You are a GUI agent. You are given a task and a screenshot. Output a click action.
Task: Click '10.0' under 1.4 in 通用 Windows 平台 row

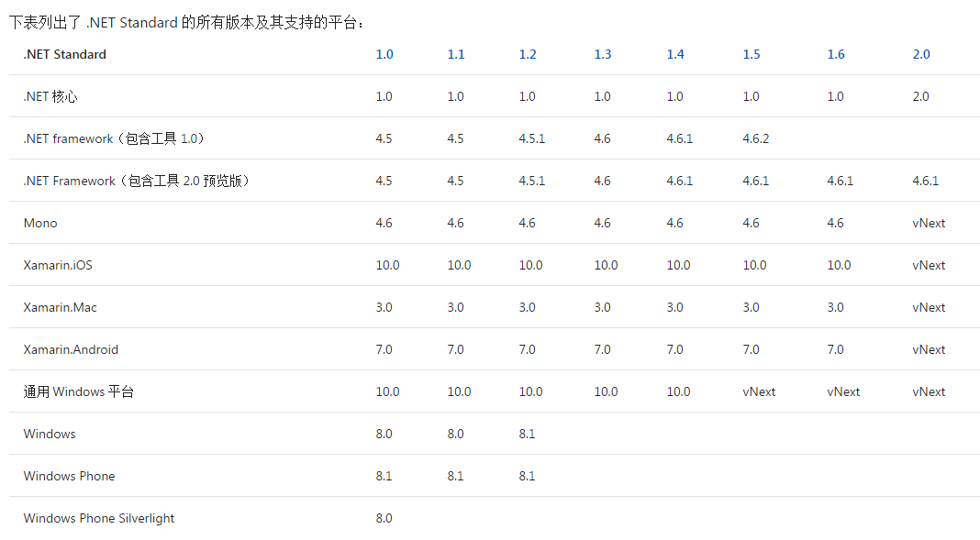[x=678, y=391]
